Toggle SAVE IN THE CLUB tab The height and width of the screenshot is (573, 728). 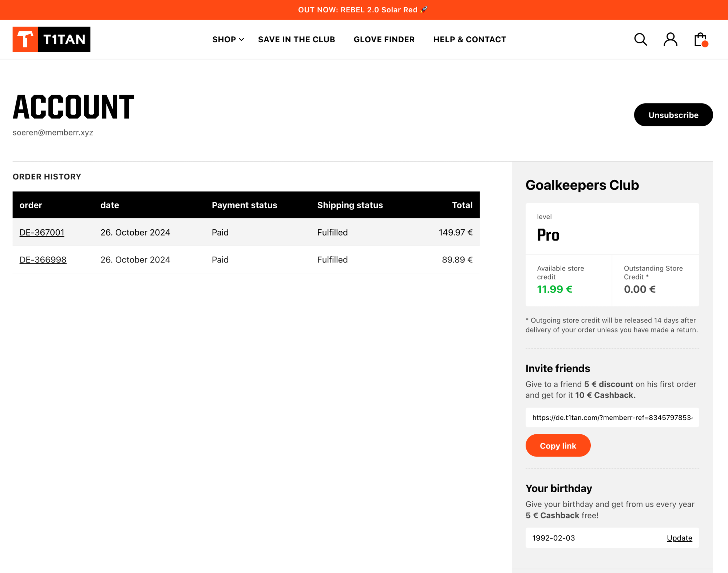click(x=296, y=39)
